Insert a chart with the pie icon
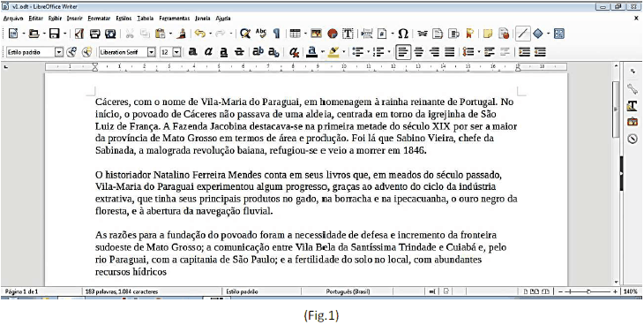 coord(333,34)
